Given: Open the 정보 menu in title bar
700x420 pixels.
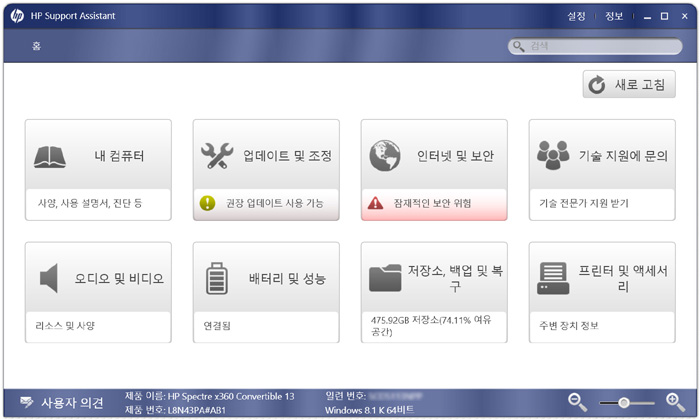Looking at the screenshot, I should tap(613, 17).
